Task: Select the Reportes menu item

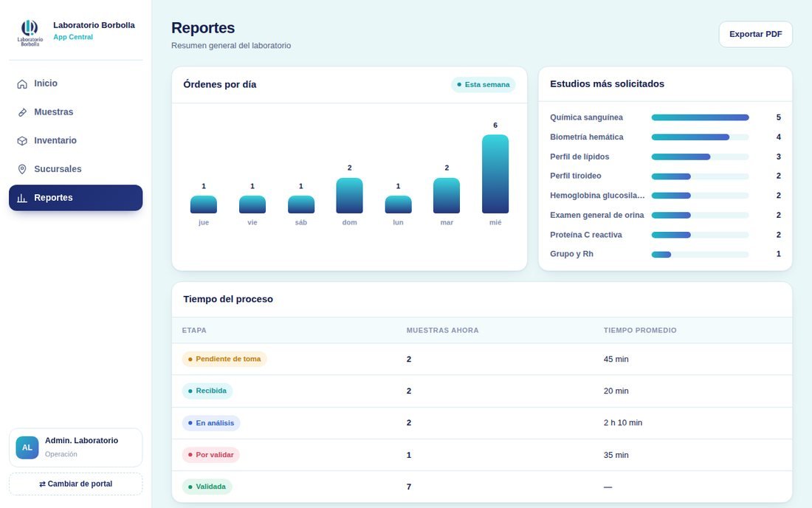Action: (75, 198)
